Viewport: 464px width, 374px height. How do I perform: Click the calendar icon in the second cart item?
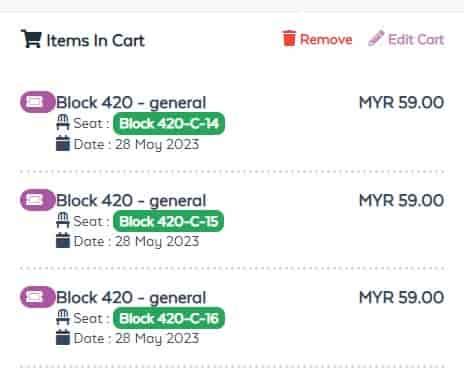tap(63, 240)
